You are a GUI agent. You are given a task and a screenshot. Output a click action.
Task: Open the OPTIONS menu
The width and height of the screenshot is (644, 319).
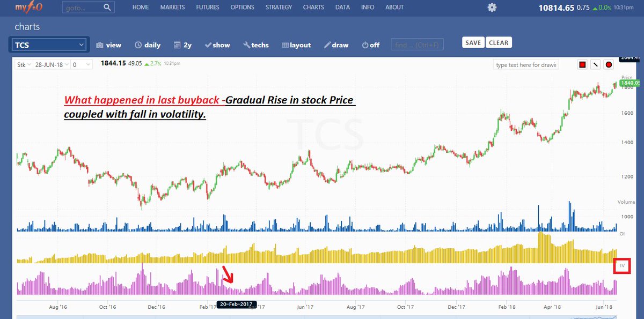pos(243,8)
